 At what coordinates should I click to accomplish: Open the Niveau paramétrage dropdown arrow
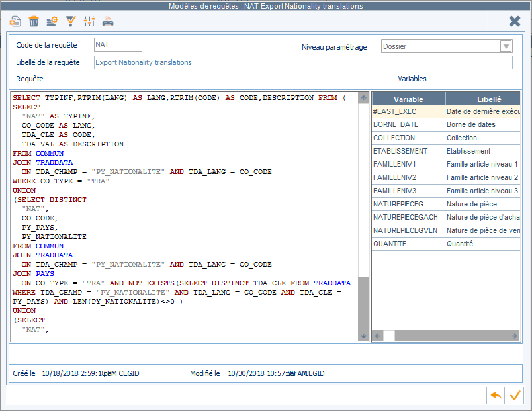[506, 46]
